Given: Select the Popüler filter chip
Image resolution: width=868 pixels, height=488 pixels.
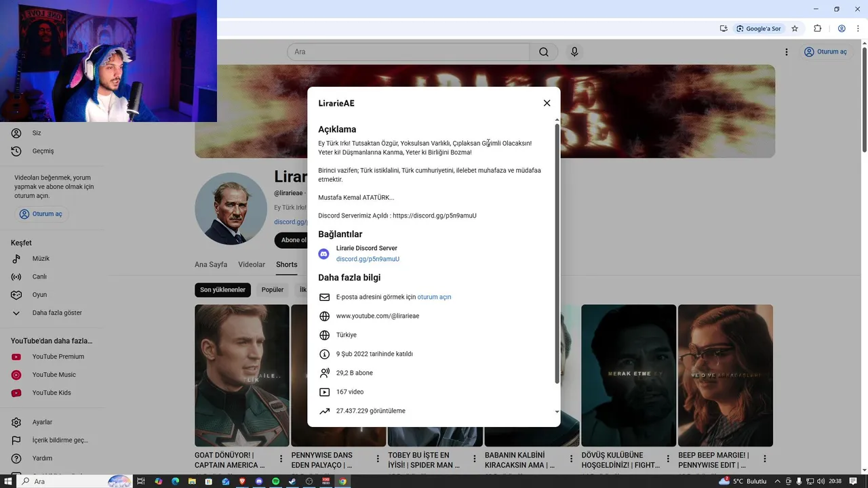Looking at the screenshot, I should (x=273, y=290).
